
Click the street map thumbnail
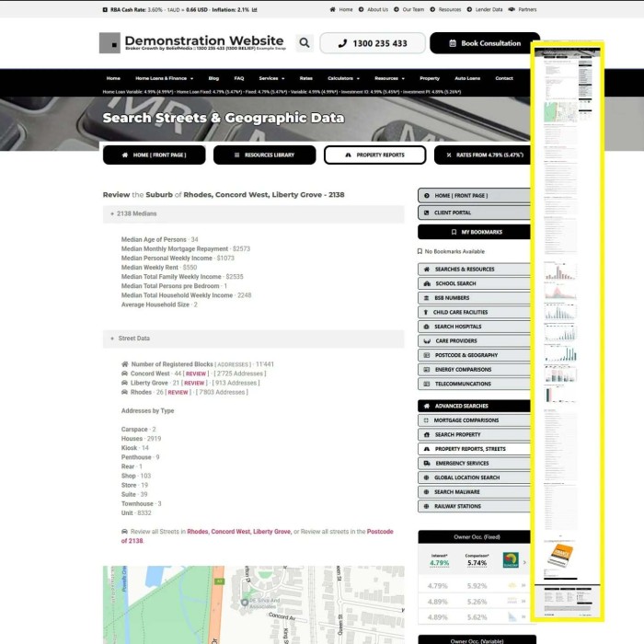253,604
